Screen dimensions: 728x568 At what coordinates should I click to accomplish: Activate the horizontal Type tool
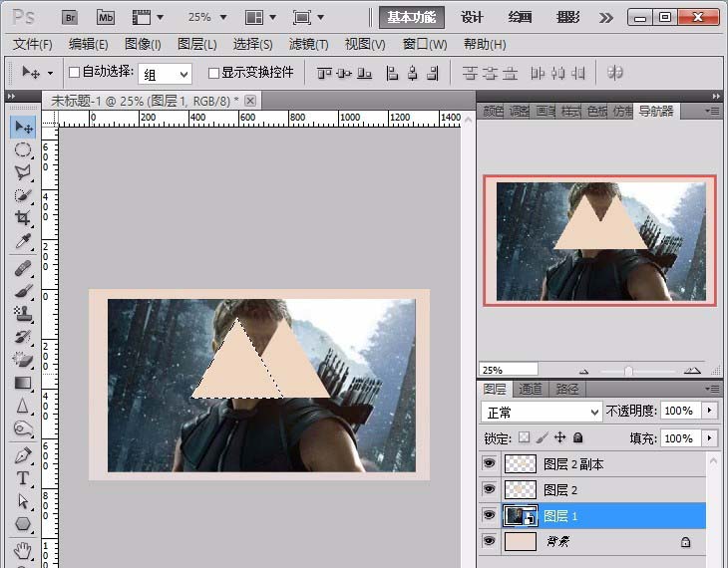coord(23,478)
